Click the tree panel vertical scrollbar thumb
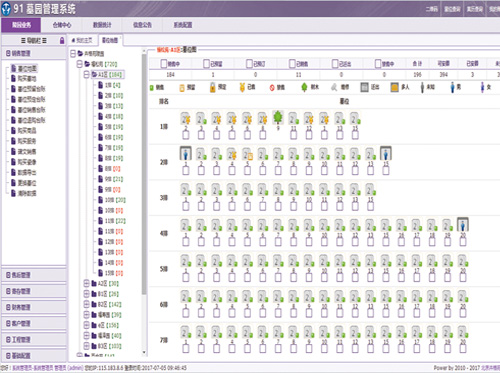Image resolution: width=500 pixels, height=373 pixels. (144, 173)
